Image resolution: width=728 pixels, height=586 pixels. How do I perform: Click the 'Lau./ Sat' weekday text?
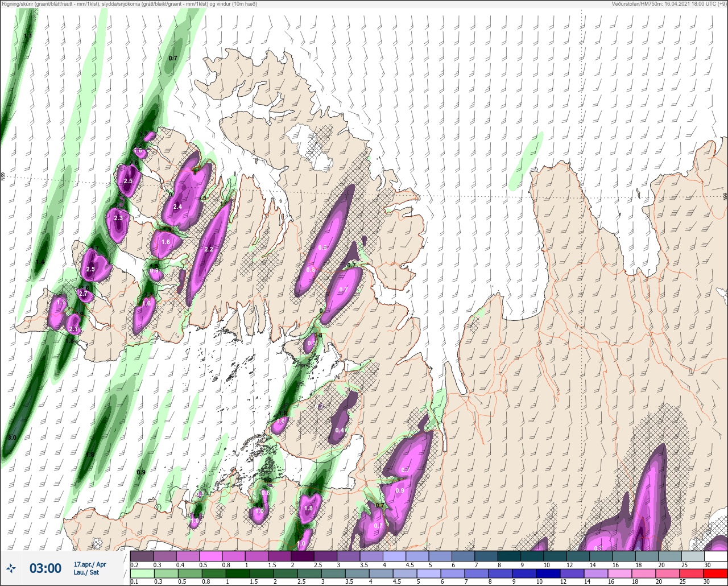(x=85, y=572)
